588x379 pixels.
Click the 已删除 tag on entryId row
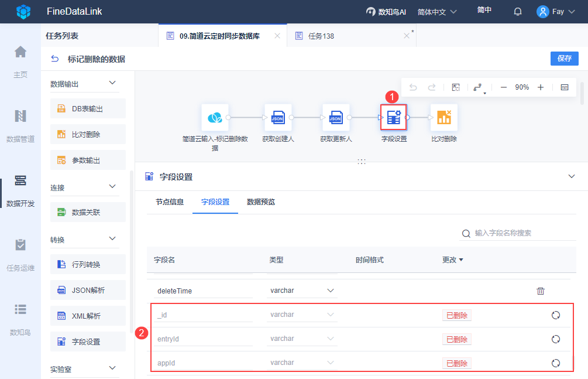point(457,339)
